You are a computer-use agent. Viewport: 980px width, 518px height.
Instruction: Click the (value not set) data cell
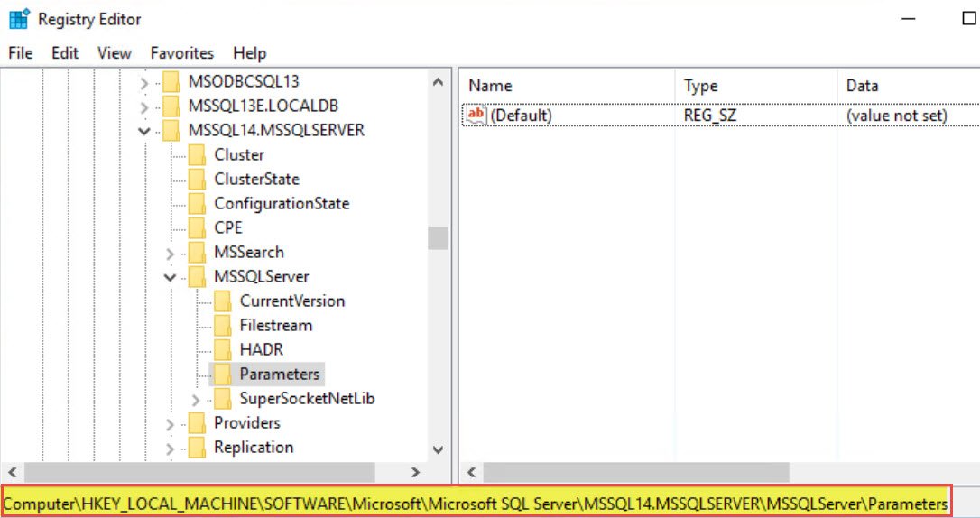point(897,115)
